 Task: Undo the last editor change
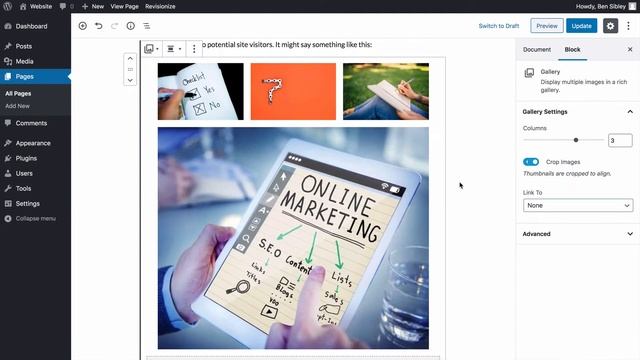pos(98,26)
